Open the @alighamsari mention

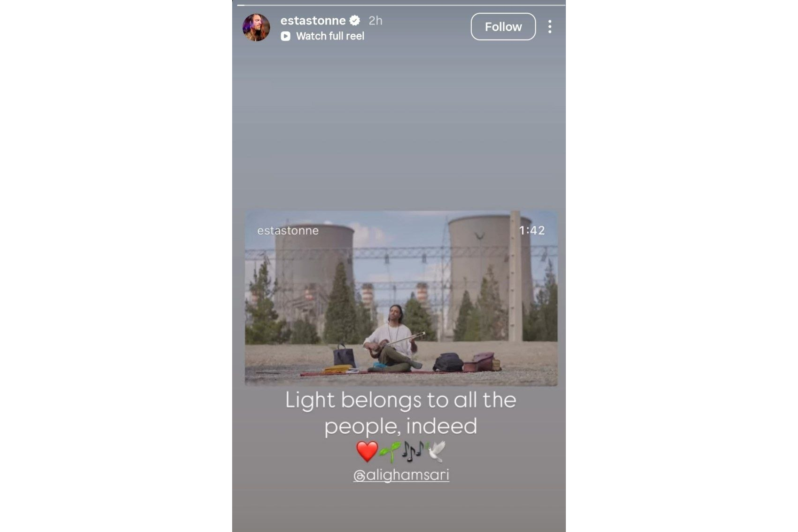[x=401, y=475]
